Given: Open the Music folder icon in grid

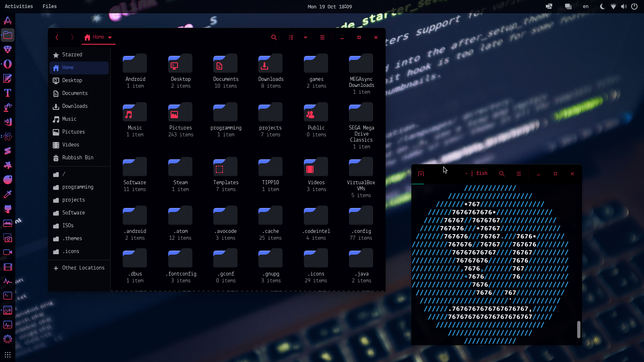Looking at the screenshot, I should point(135,112).
